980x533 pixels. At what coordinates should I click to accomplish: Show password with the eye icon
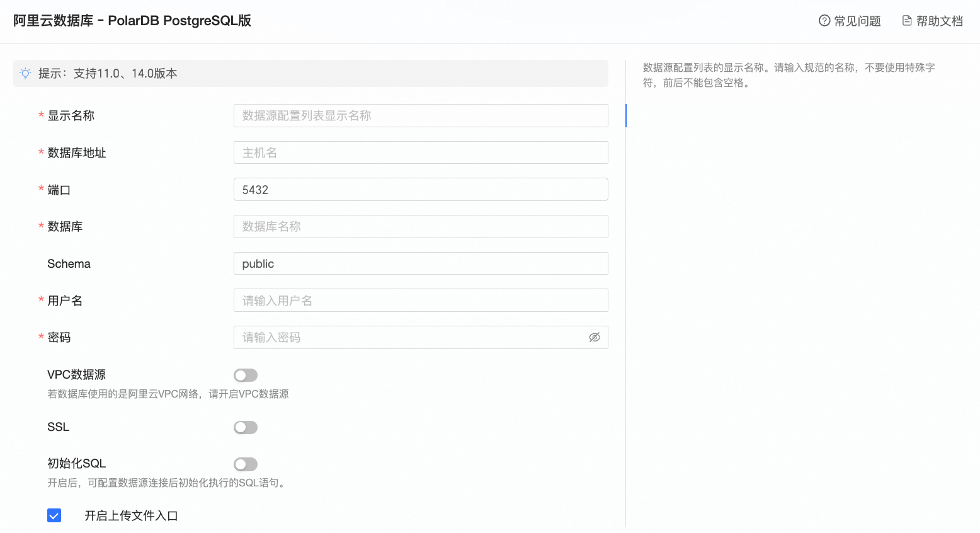click(595, 337)
